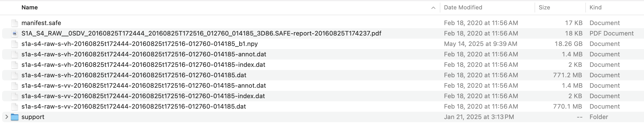Select s1a-s4-raw-s-vv annot.dat file name
The width and height of the screenshot is (644, 130).
(143, 86)
